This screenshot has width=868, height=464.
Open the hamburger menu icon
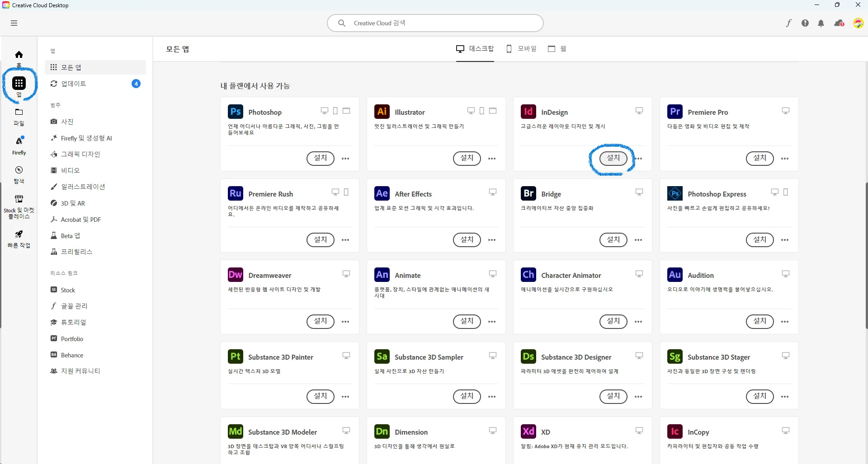[14, 23]
